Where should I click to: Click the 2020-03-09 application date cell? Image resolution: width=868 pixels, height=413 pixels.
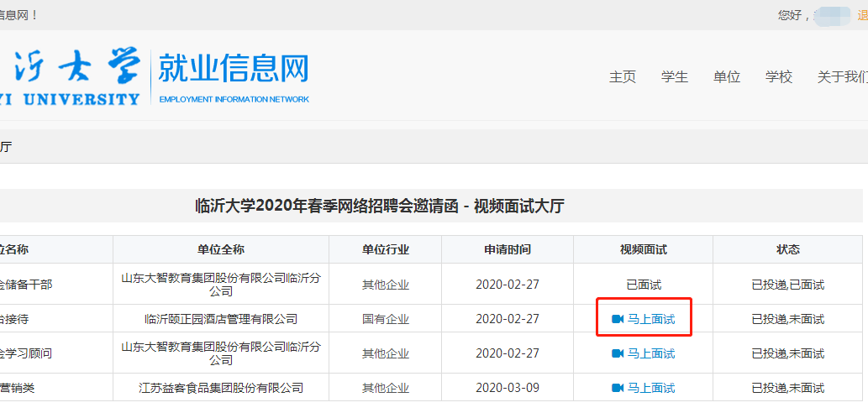coord(507,388)
